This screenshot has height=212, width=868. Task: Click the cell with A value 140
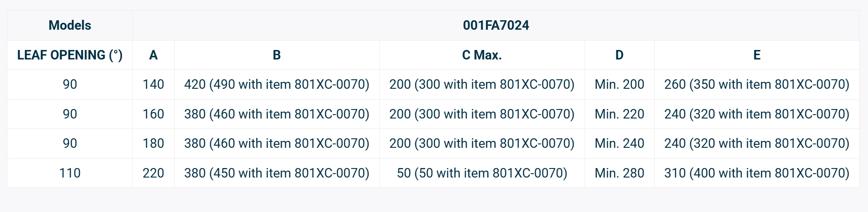point(153,84)
